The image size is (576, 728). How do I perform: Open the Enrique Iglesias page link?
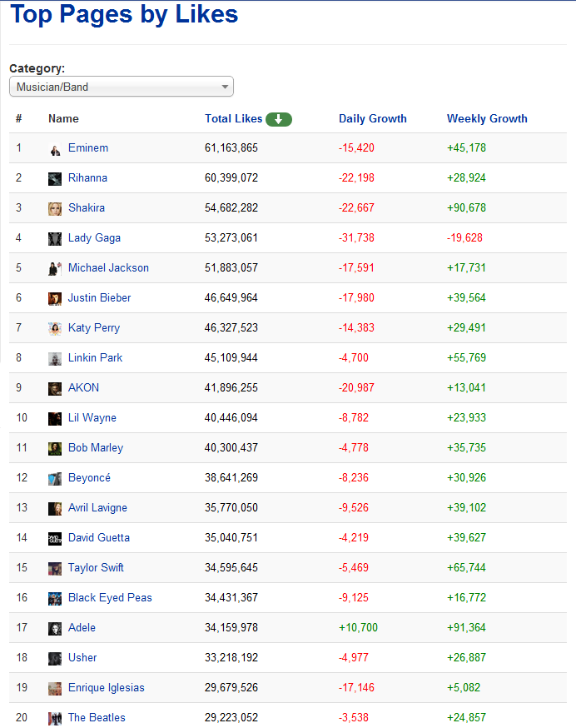tap(107, 688)
